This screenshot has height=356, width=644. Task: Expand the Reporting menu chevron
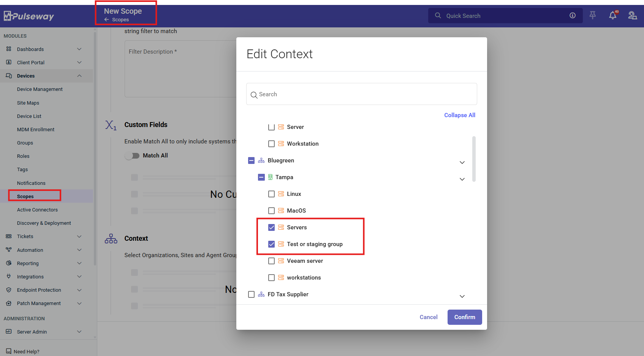[x=79, y=263]
